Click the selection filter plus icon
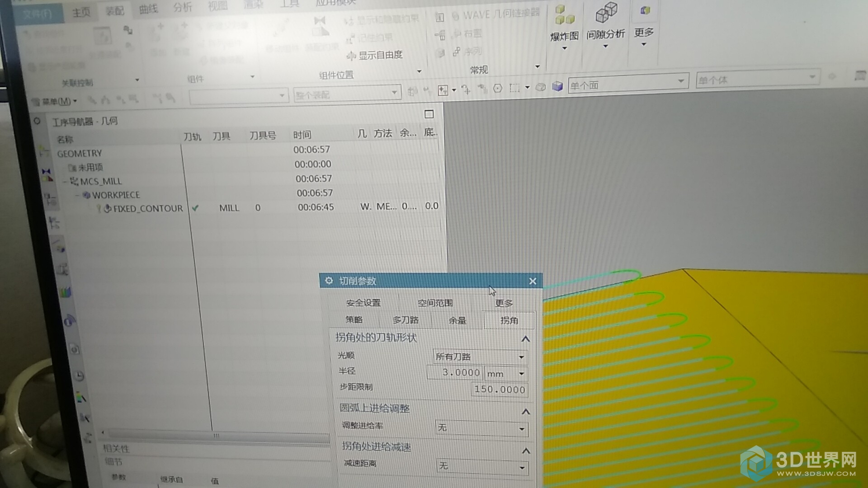The image size is (868, 488). point(443,90)
